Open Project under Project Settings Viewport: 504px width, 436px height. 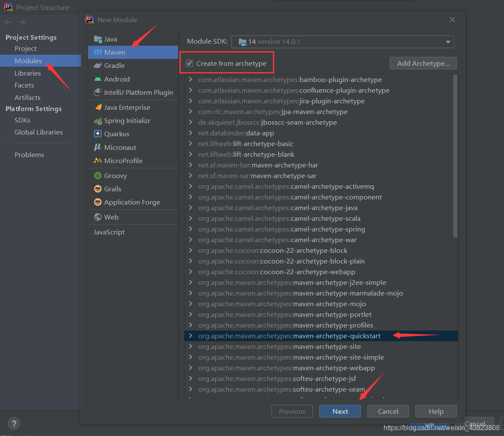point(26,49)
